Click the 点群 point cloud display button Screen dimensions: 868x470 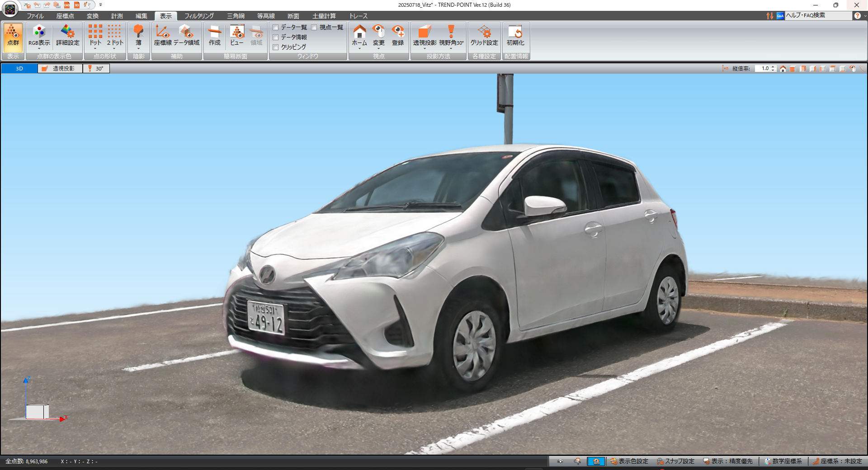[13, 36]
